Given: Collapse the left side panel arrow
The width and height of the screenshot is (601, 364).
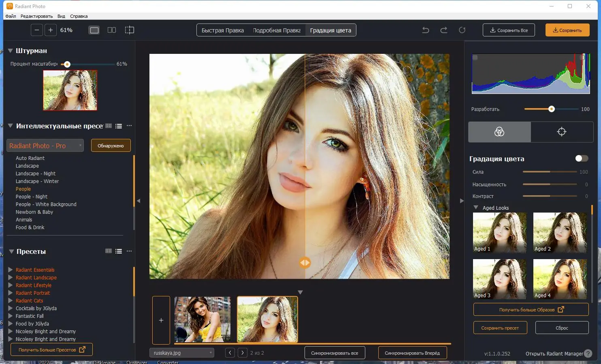Looking at the screenshot, I should point(139,201).
